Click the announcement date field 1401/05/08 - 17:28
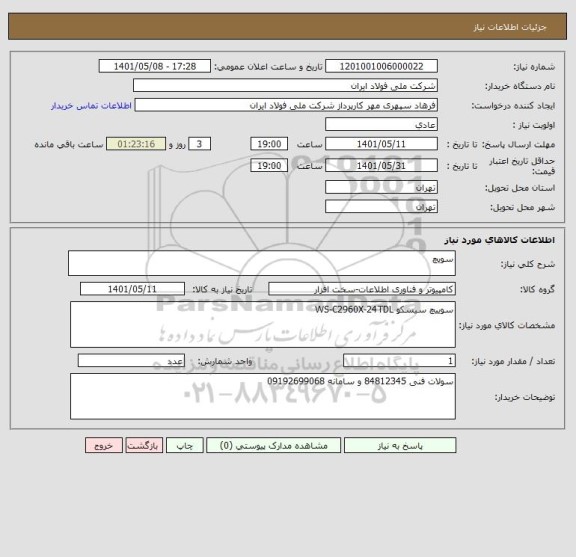Screen dimensions: 576x557 point(155,66)
